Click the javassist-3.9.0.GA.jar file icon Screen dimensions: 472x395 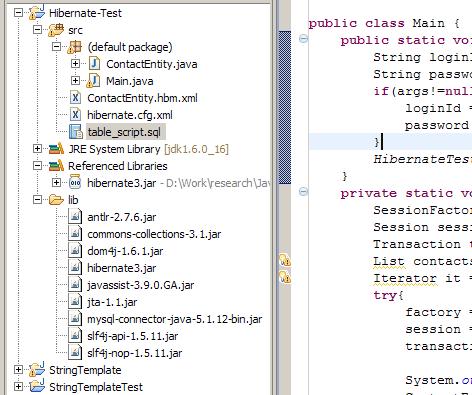[75, 285]
